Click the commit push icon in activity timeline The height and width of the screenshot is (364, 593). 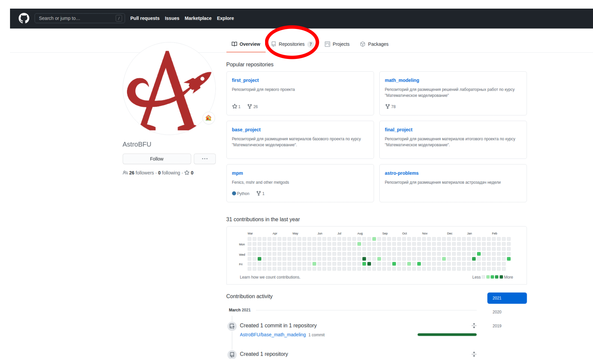tap(232, 326)
